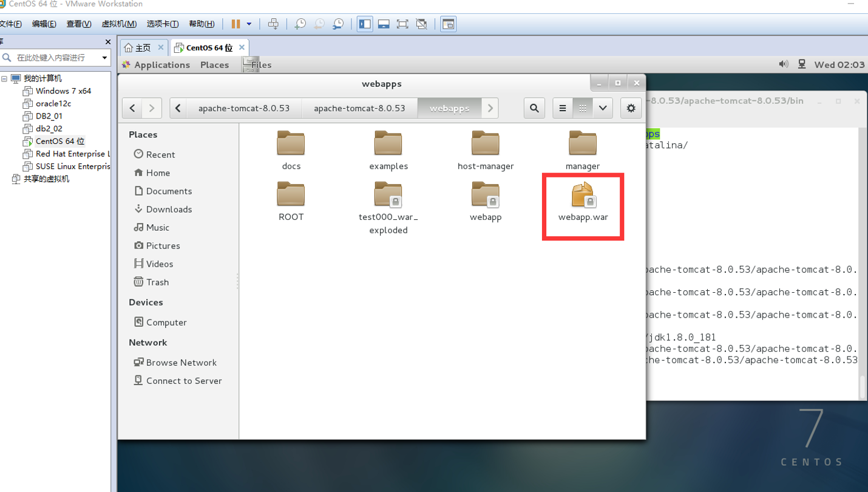
Task: Toggle VMware library sidebar view
Action: point(365,24)
